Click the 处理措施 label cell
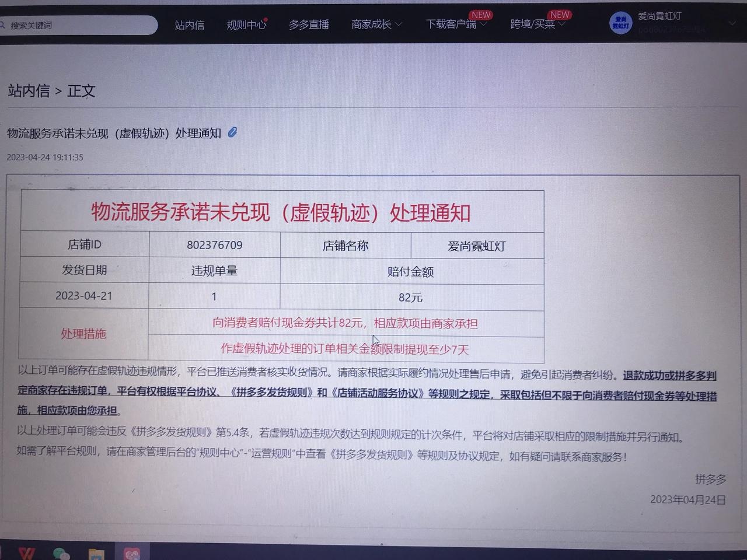 pyautogui.click(x=83, y=334)
